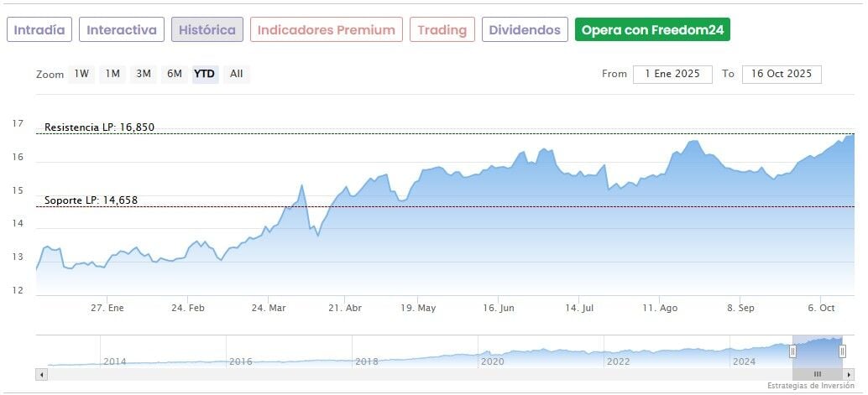This screenshot has height=395, width=868.
Task: Click the scrollbar left arrow
Action: click(x=41, y=374)
